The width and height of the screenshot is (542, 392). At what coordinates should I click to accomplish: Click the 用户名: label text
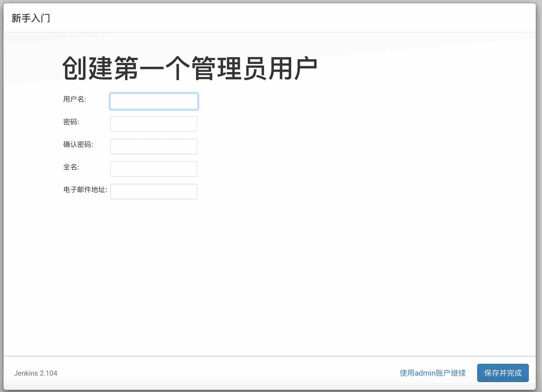tap(74, 99)
